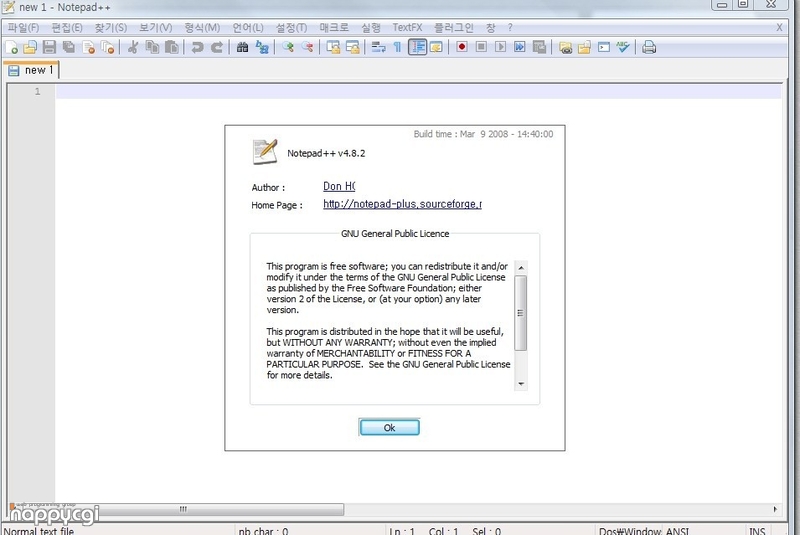800x535 pixels.
Task: Cut selection with the scissors icon
Action: coord(133,47)
